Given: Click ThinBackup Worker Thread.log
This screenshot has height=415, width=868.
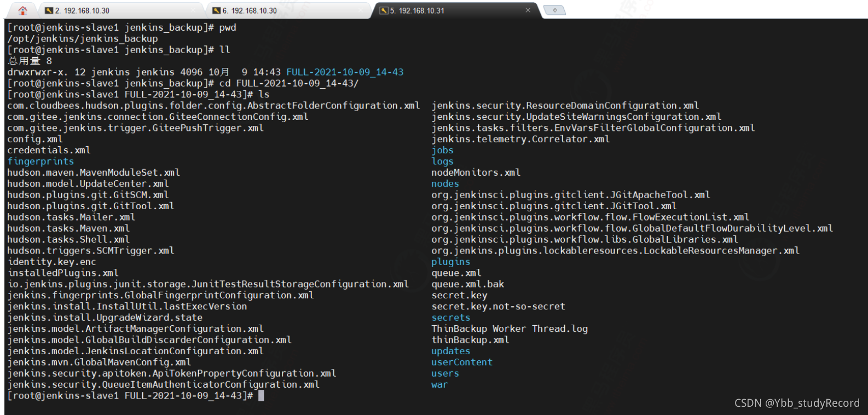Looking at the screenshot, I should click(510, 328).
